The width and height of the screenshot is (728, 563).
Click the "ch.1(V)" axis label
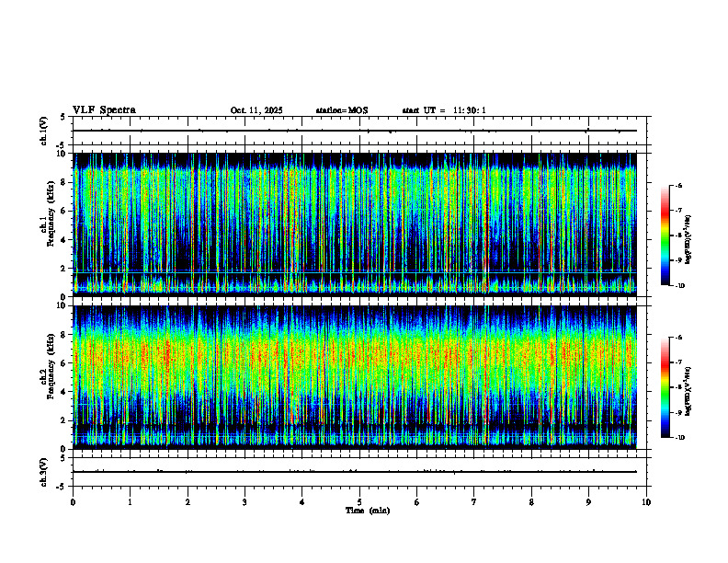(44, 131)
